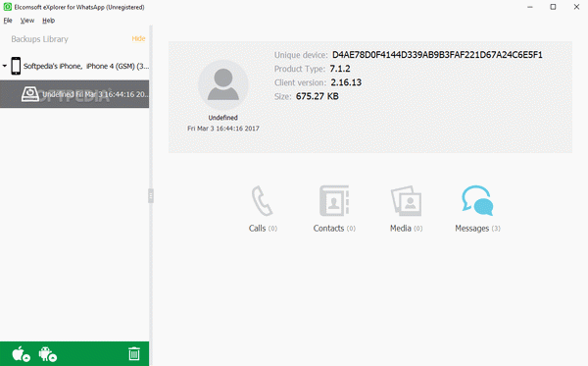Click the Contacts (0) label

(x=334, y=229)
